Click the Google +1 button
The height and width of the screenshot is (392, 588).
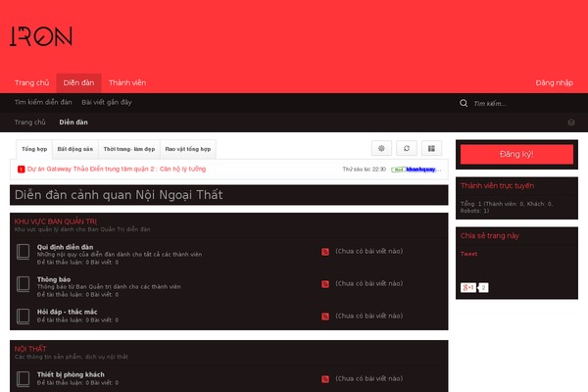point(468,288)
